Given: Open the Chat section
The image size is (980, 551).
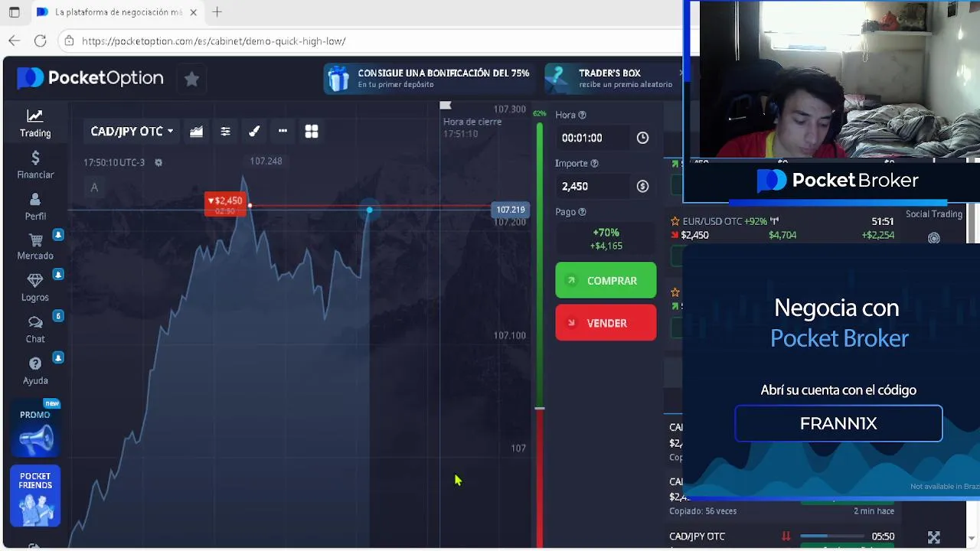Looking at the screenshot, I should pyautogui.click(x=35, y=329).
